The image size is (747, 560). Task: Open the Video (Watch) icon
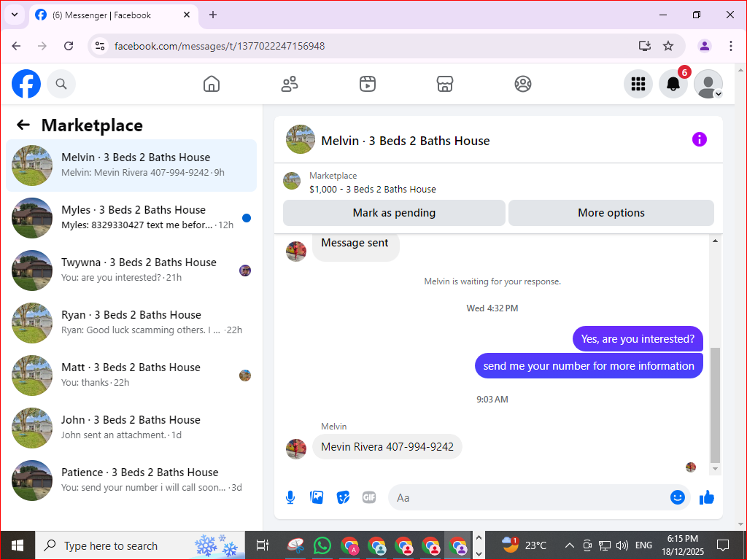(368, 84)
